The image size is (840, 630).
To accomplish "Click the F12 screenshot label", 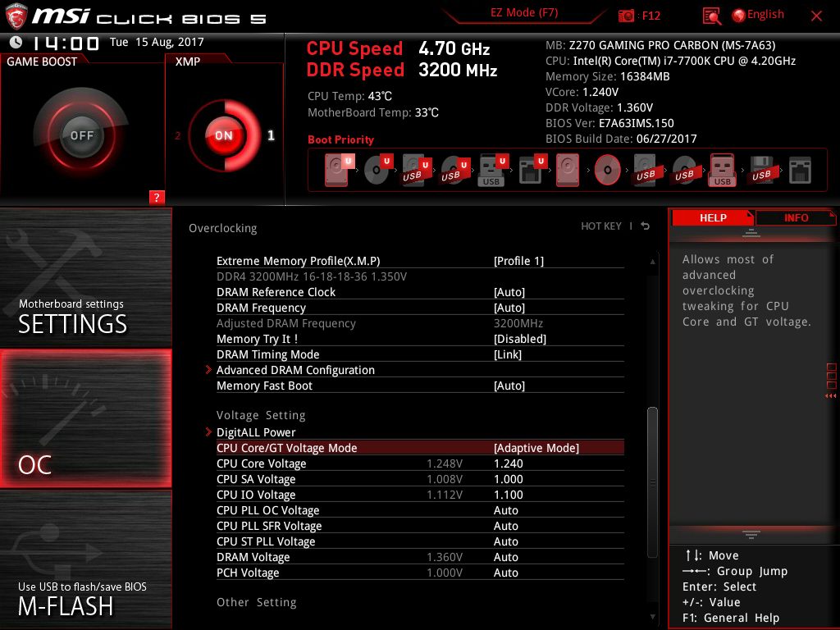I will (x=651, y=16).
